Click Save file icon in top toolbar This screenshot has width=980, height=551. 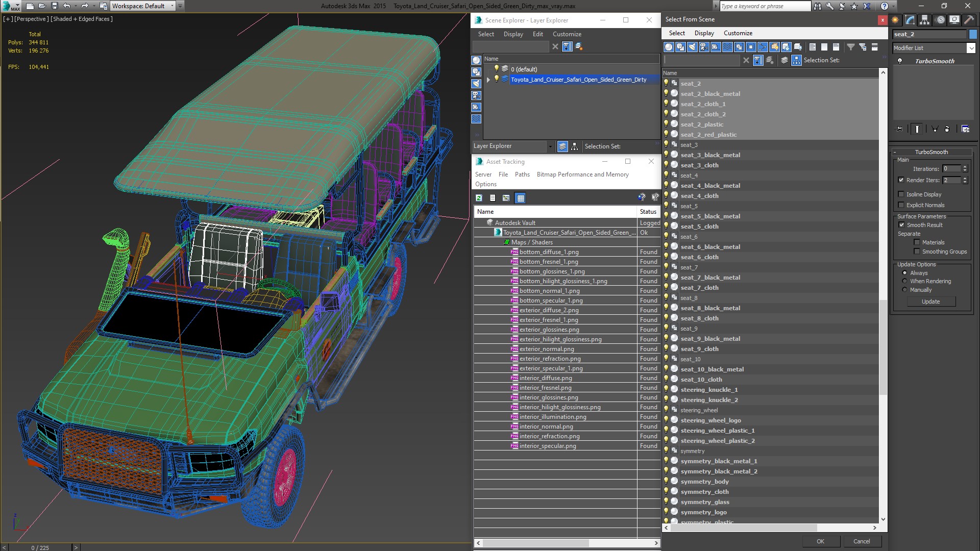55,6
